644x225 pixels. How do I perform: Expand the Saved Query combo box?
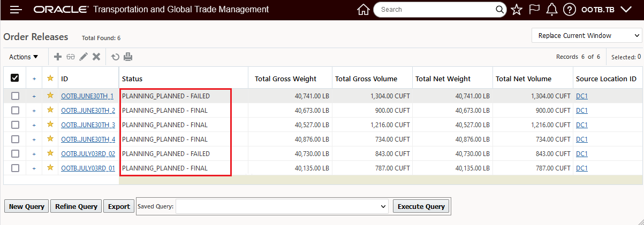click(x=281, y=206)
